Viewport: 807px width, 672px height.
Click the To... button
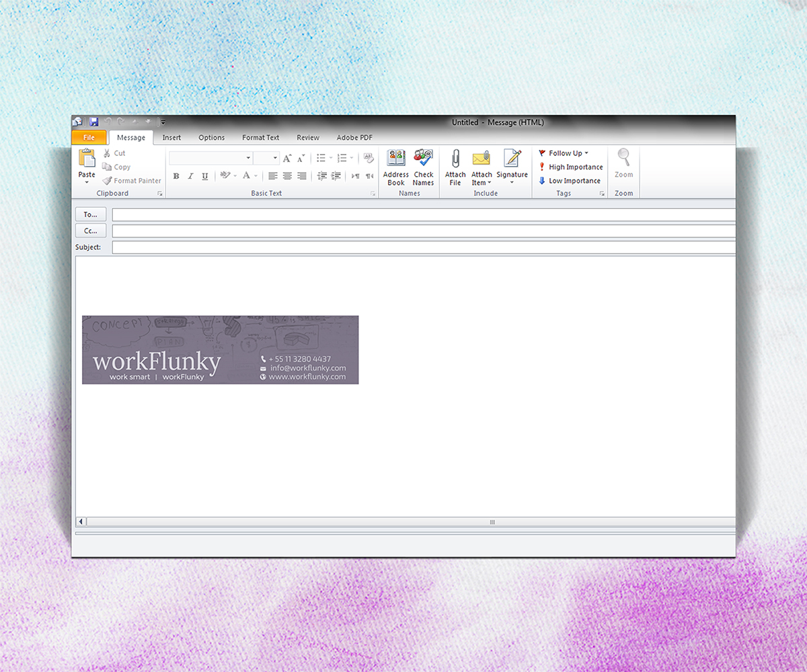point(91,214)
